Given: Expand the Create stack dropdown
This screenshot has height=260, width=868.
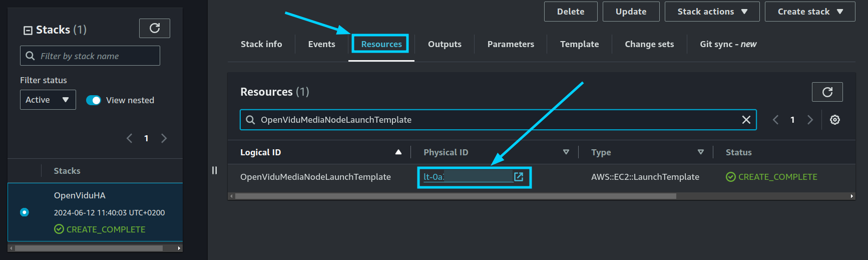Looking at the screenshot, I should (x=810, y=12).
